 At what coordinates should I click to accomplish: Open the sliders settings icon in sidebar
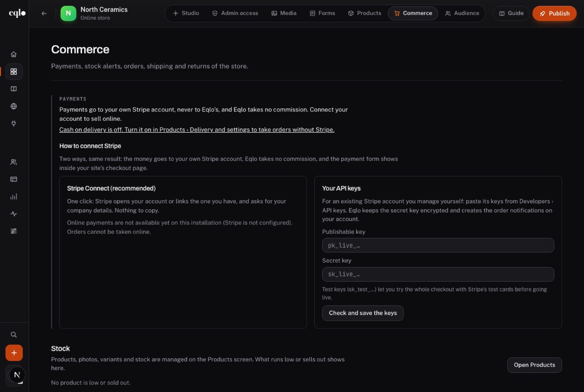(14, 231)
